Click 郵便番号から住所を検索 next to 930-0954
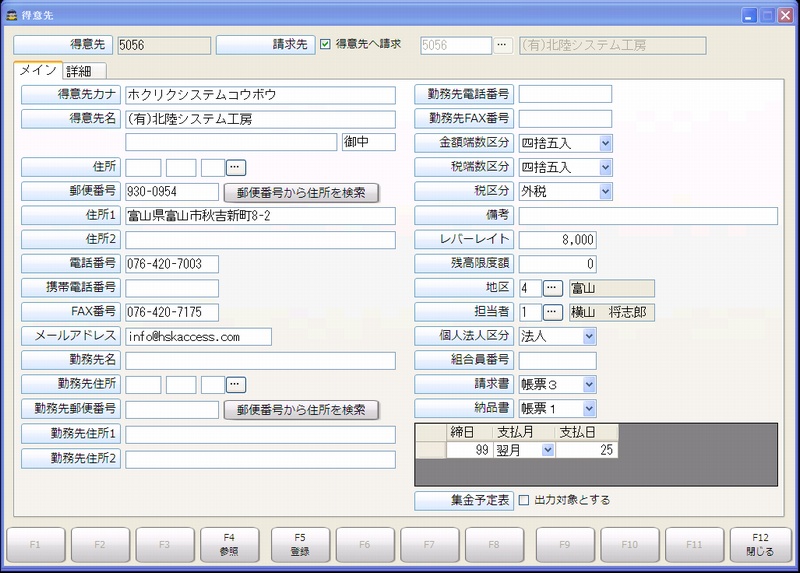Screen dimensions: 800x573 click(x=301, y=192)
